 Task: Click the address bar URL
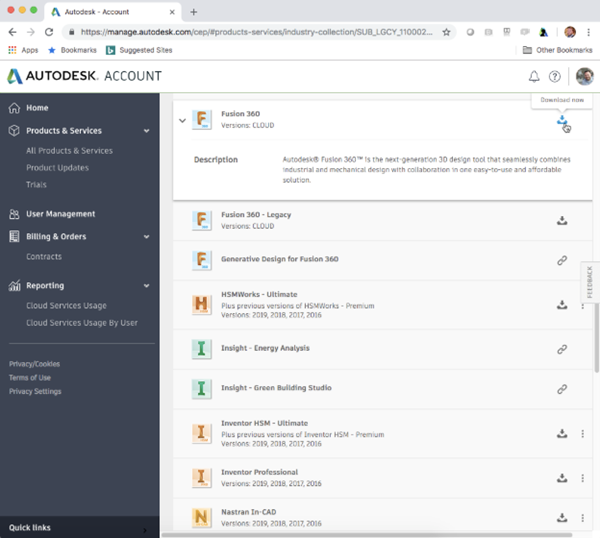pos(256,32)
